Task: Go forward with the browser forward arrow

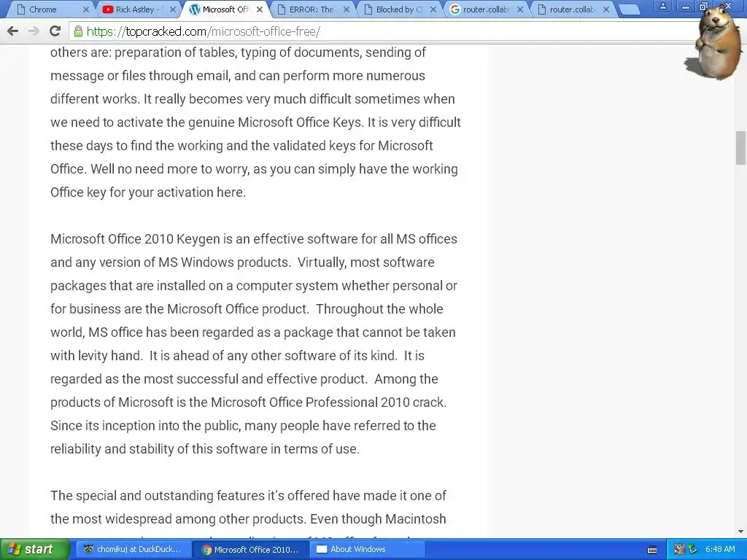Action: click(34, 31)
